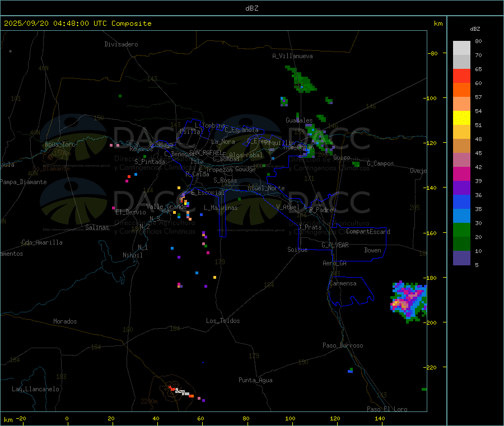This screenshot has width=504, height=426.
Task: Click the green echo cluster below A_Villanueva
Action: (x=301, y=80)
